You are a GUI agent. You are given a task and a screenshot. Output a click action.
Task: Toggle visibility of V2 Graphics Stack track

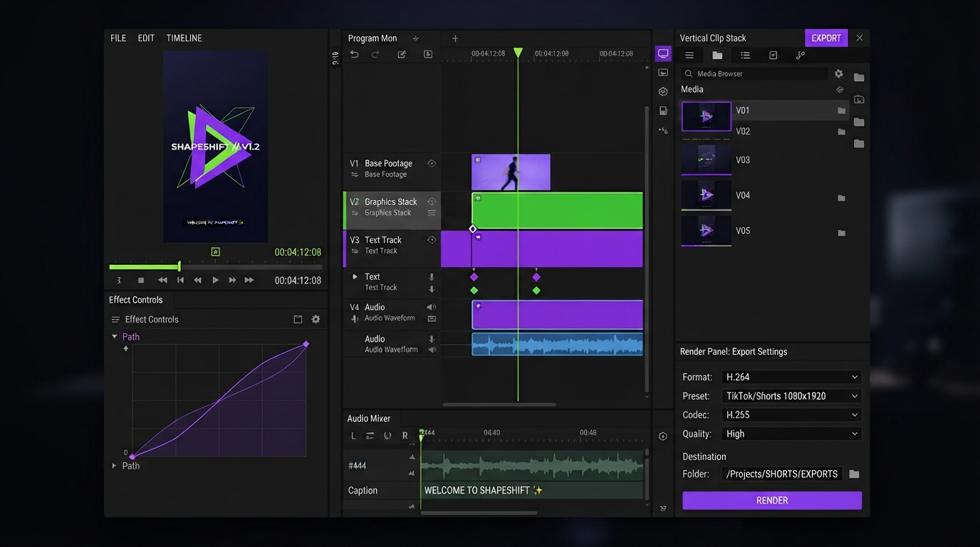point(432,202)
